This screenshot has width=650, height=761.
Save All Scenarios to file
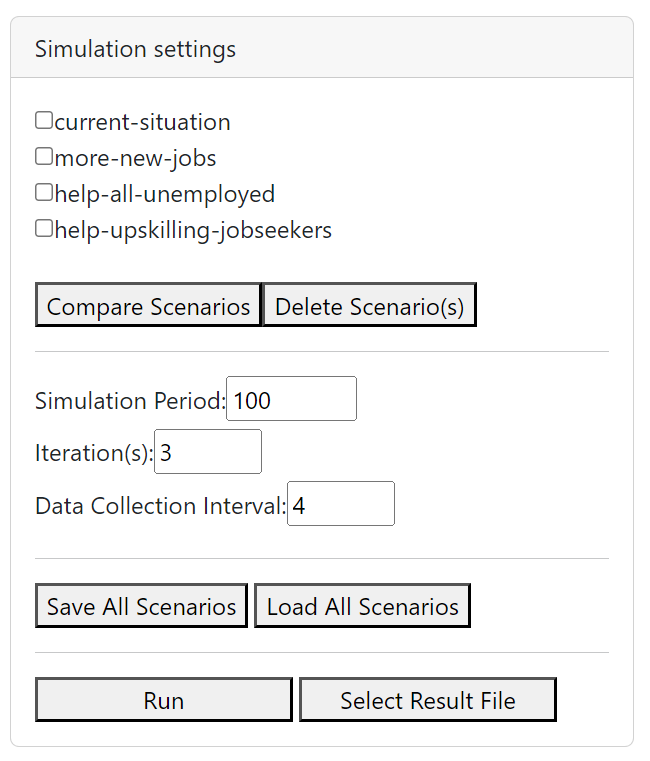[x=141, y=607]
